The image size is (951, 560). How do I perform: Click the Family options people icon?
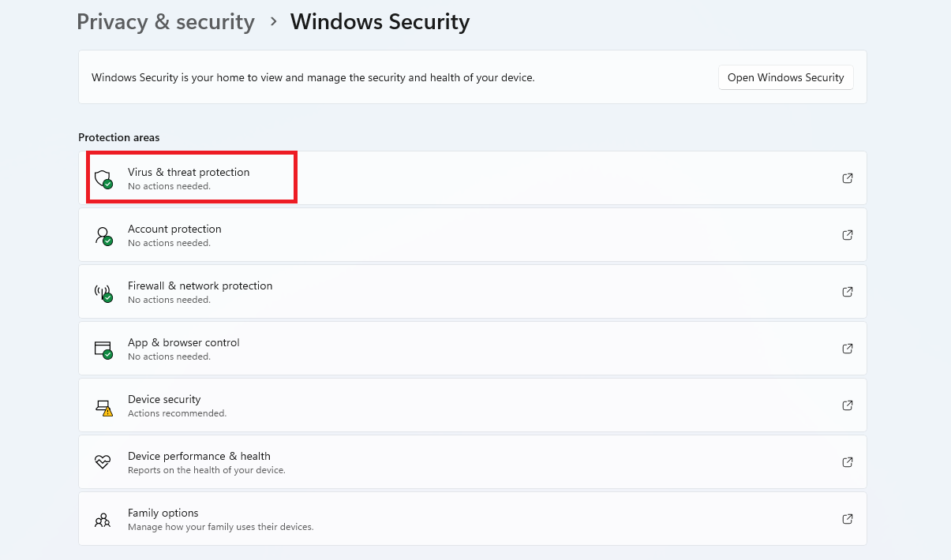point(103,519)
